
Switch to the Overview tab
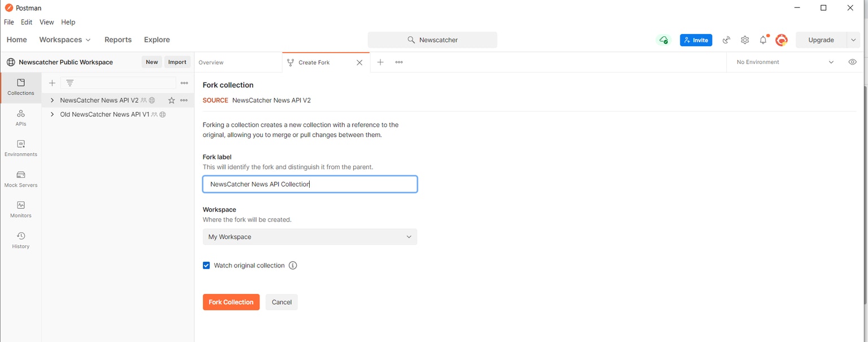[x=238, y=62]
